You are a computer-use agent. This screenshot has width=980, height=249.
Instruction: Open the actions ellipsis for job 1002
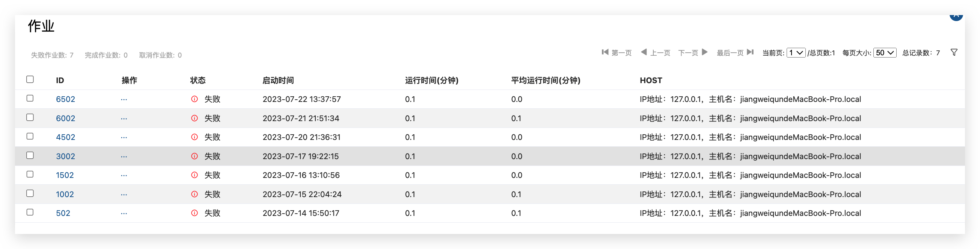pos(124,194)
